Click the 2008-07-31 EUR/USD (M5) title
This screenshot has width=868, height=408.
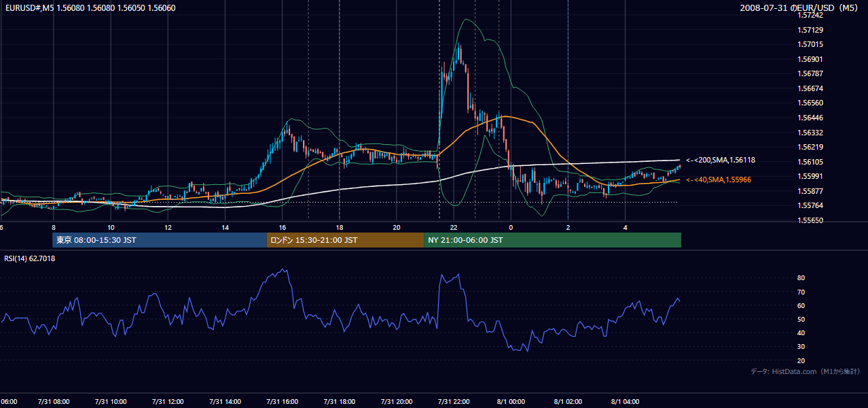pyautogui.click(x=800, y=7)
